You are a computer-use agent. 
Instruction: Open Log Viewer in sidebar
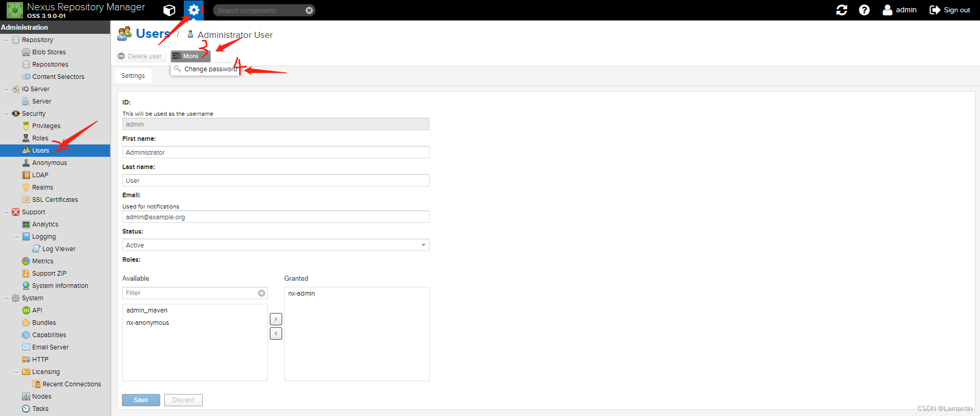tap(58, 249)
